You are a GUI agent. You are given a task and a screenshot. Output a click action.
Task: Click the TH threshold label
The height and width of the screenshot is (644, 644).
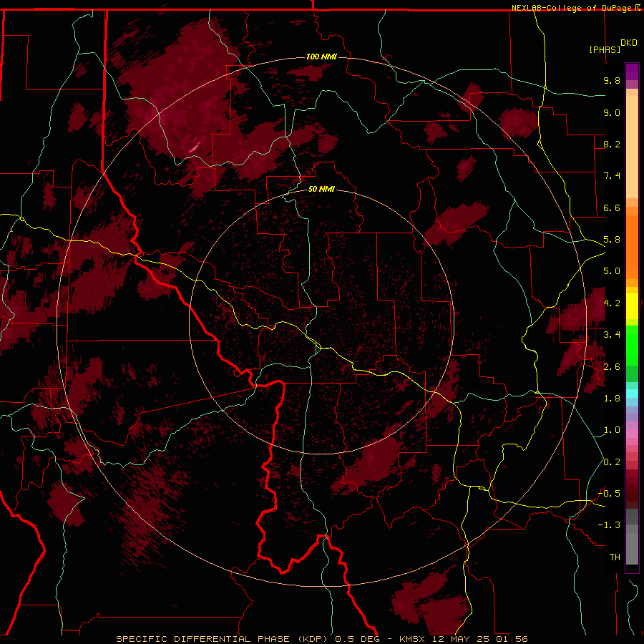tap(615, 557)
